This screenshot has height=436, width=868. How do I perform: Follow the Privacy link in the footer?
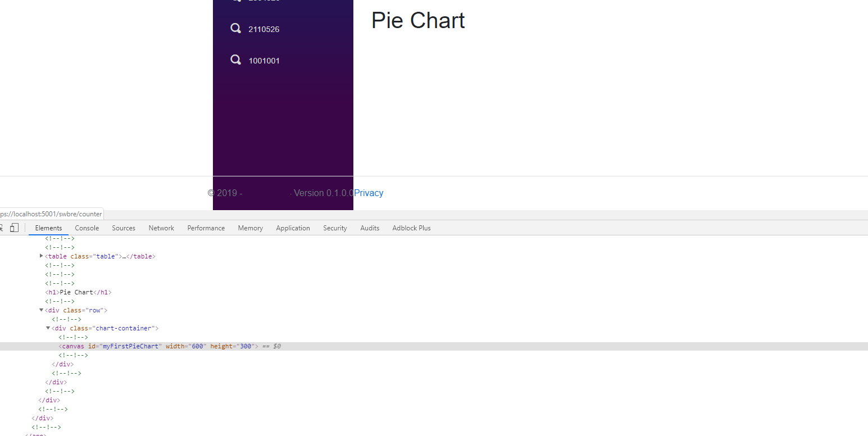tap(369, 193)
